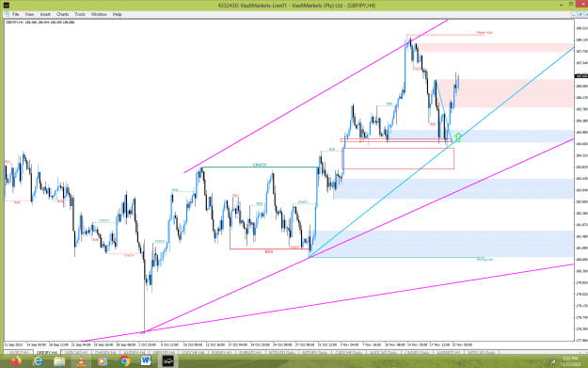This screenshot has height=368, width=588.
Task: Open the Insert menu
Action: point(45,14)
